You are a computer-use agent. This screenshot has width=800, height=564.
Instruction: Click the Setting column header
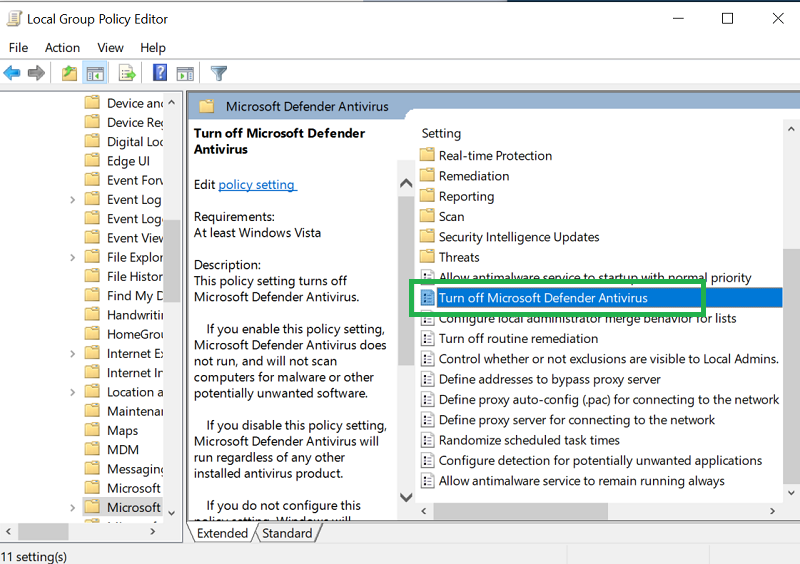441,133
